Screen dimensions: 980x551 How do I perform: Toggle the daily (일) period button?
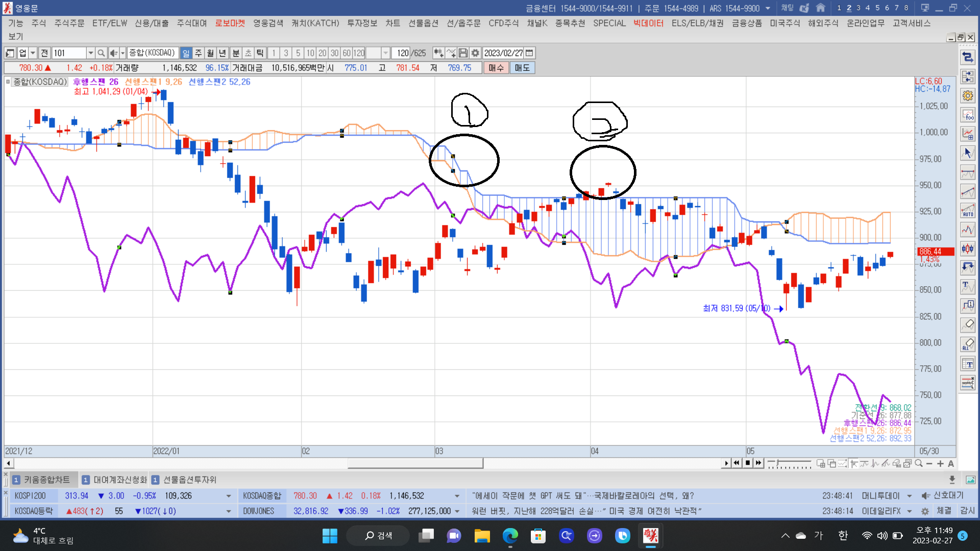186,53
